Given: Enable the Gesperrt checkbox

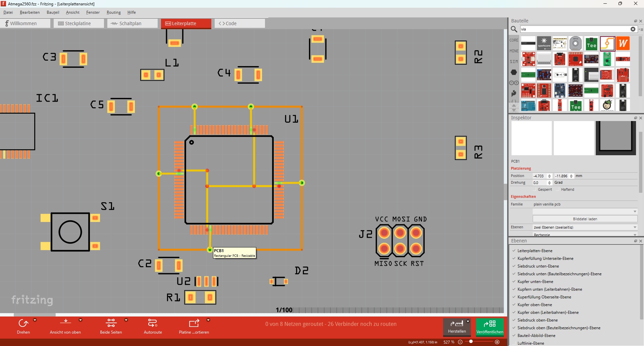Looking at the screenshot, I should pos(535,190).
